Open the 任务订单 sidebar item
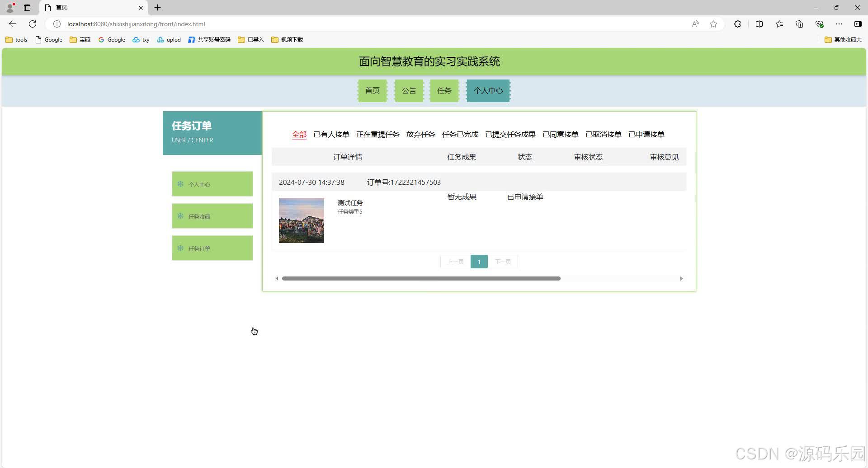Image resolution: width=868 pixels, height=468 pixels. pos(212,248)
